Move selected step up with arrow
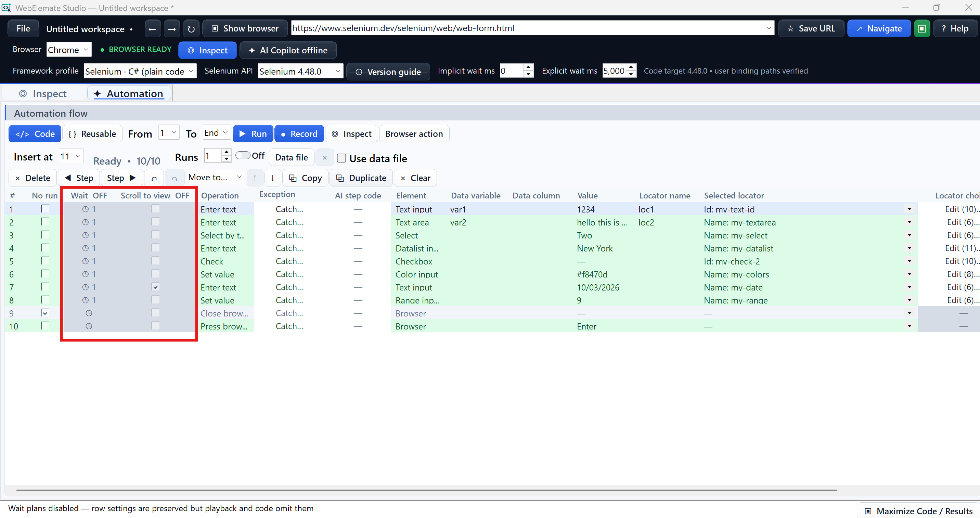The height and width of the screenshot is (518, 980). pos(255,178)
